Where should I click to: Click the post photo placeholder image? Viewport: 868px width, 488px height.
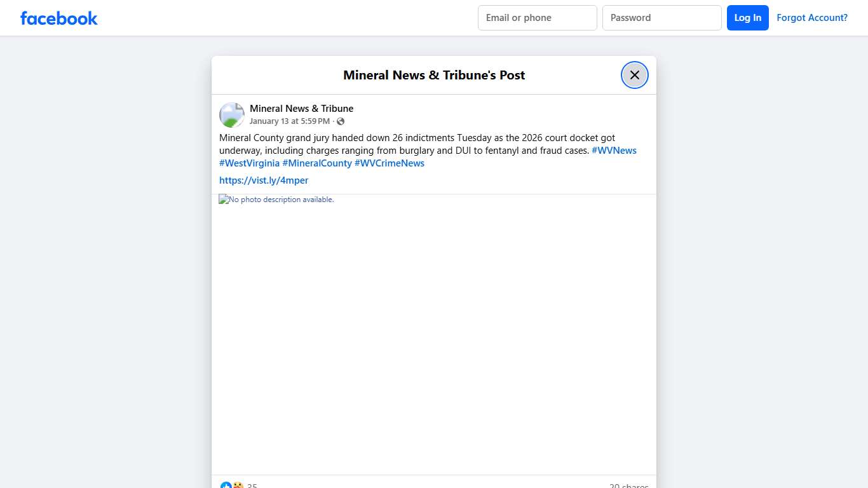pos(433,334)
